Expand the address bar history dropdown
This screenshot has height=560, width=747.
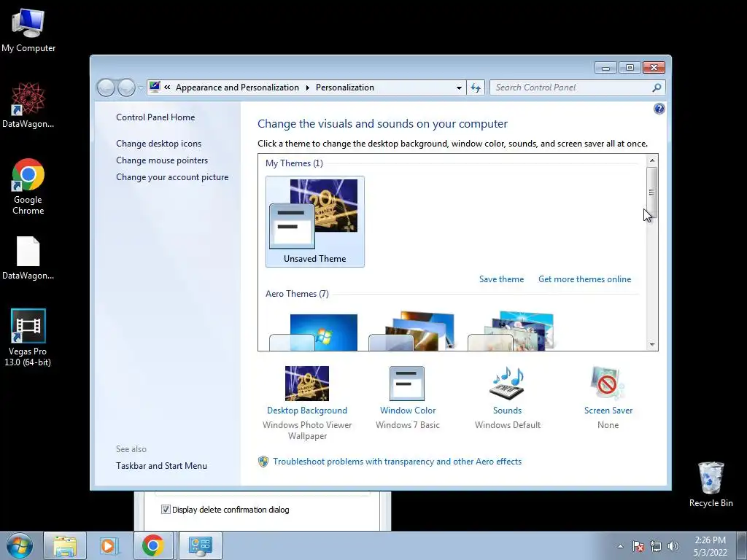(459, 87)
